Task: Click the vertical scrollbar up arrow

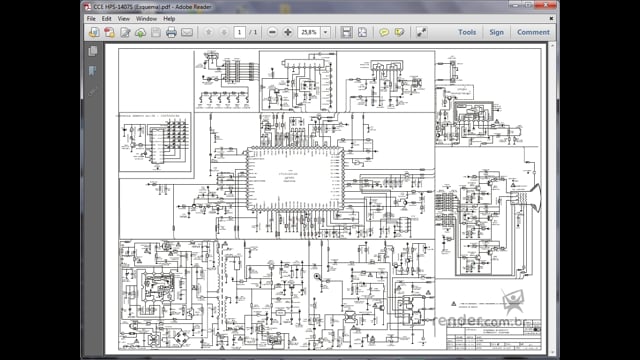Action: 552,46
